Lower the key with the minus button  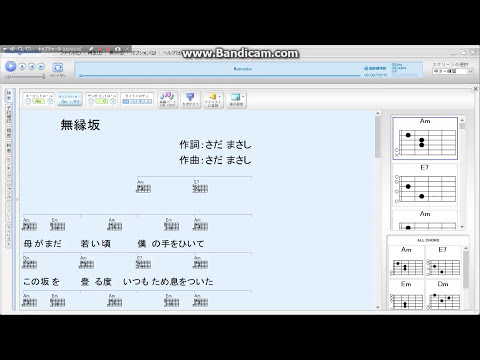28,101
